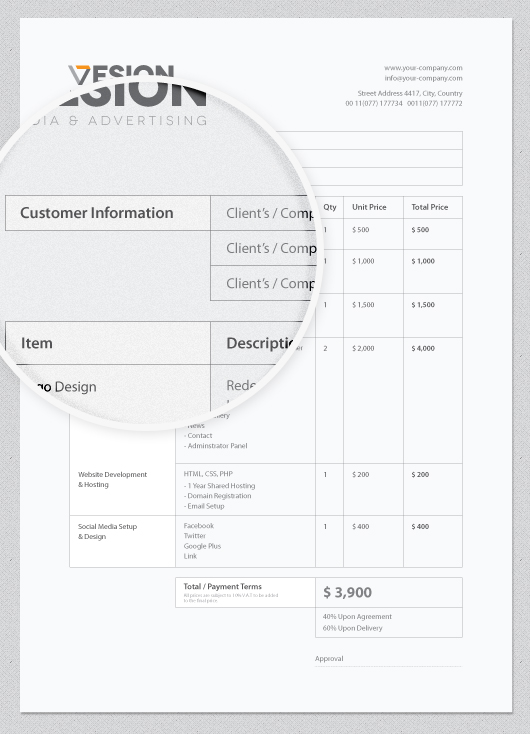This screenshot has width=530, height=734.
Task: Click the Domain Registration description line
Action: (217, 496)
